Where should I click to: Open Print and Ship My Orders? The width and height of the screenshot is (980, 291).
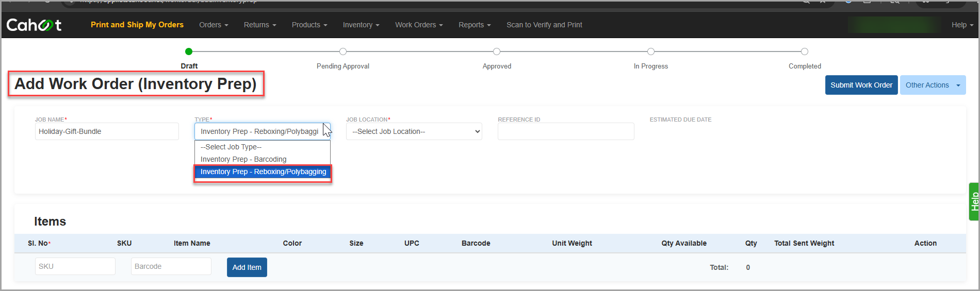click(137, 25)
